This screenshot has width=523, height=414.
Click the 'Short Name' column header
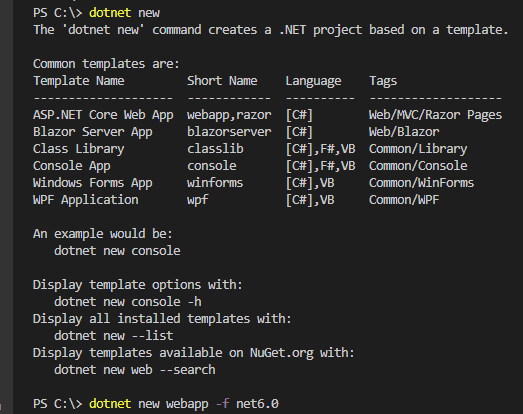(222, 81)
